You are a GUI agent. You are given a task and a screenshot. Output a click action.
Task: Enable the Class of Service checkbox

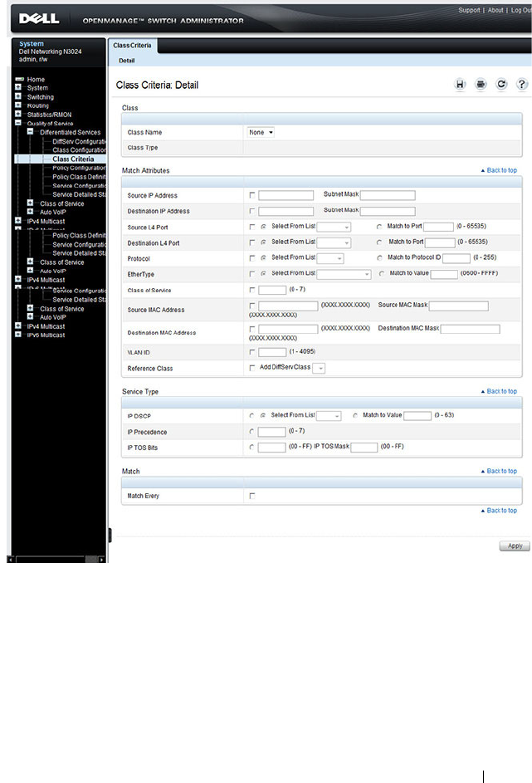pyautogui.click(x=252, y=290)
